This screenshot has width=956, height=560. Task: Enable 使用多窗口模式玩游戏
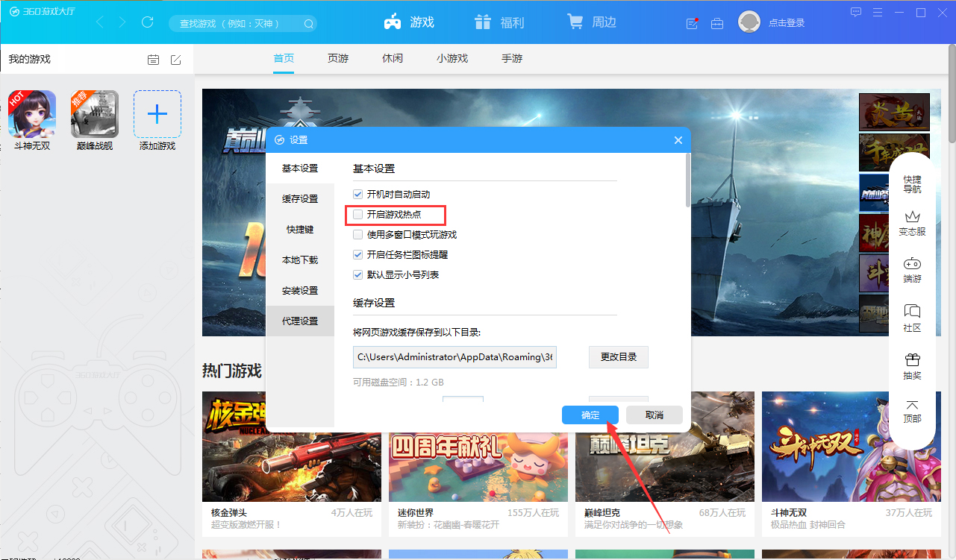click(x=357, y=234)
